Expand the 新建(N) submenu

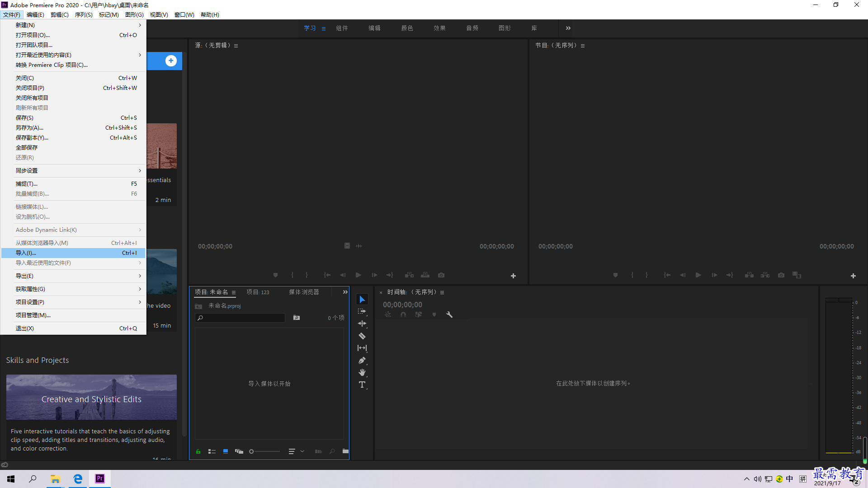(x=73, y=25)
